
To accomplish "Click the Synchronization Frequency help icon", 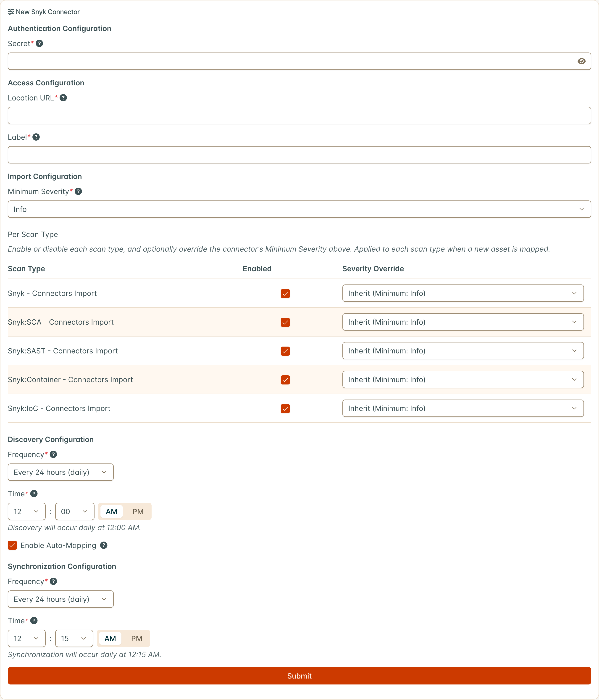I will 53,582.
